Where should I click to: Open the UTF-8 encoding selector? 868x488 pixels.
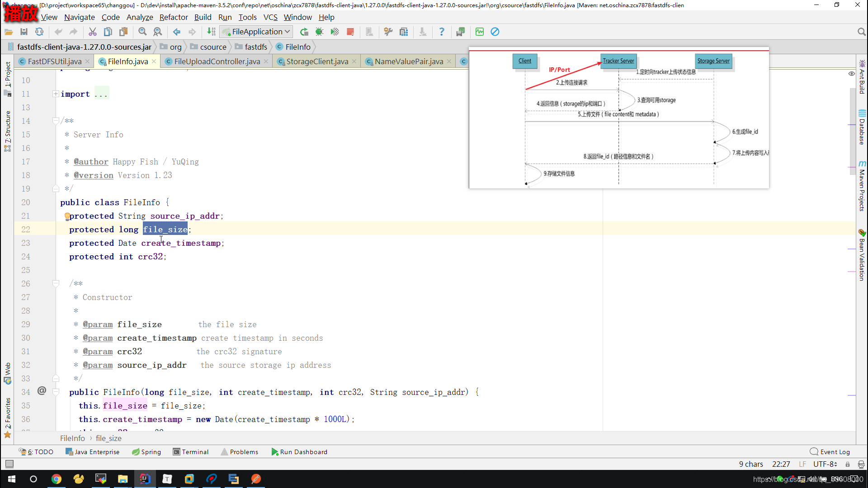825,464
